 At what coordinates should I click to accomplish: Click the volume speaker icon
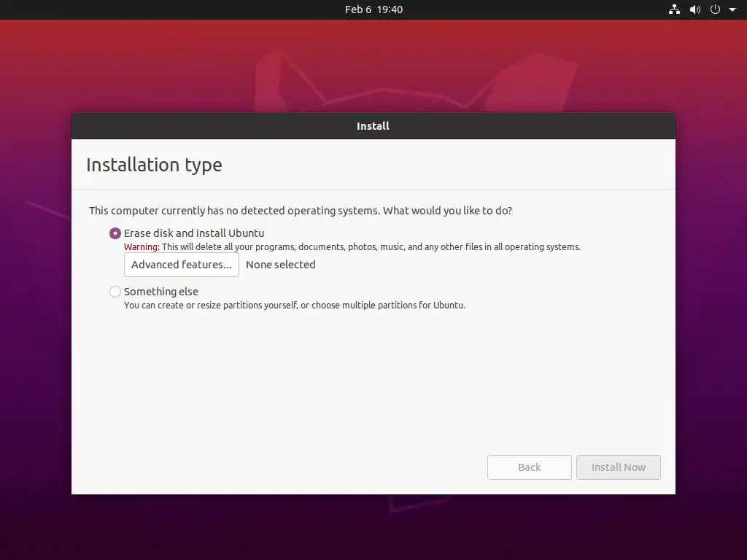pyautogui.click(x=695, y=9)
